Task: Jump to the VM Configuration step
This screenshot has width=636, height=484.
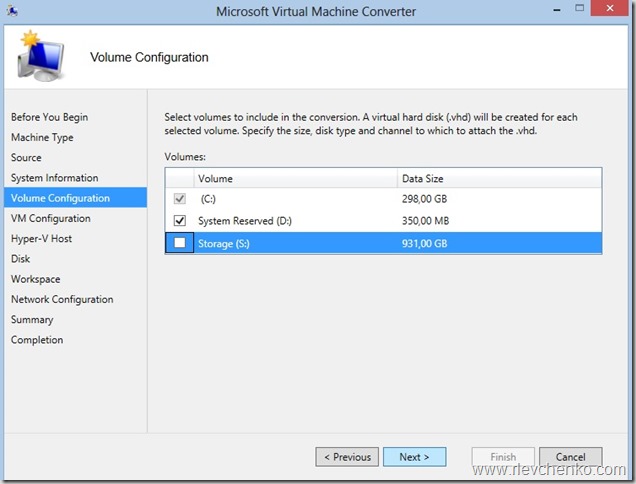Action: (x=51, y=218)
